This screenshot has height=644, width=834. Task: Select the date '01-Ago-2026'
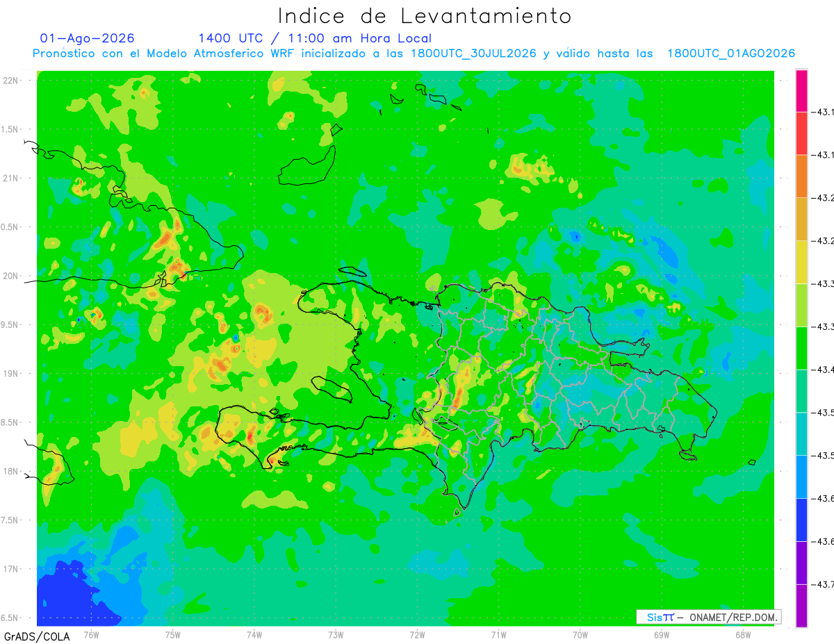tap(88, 38)
